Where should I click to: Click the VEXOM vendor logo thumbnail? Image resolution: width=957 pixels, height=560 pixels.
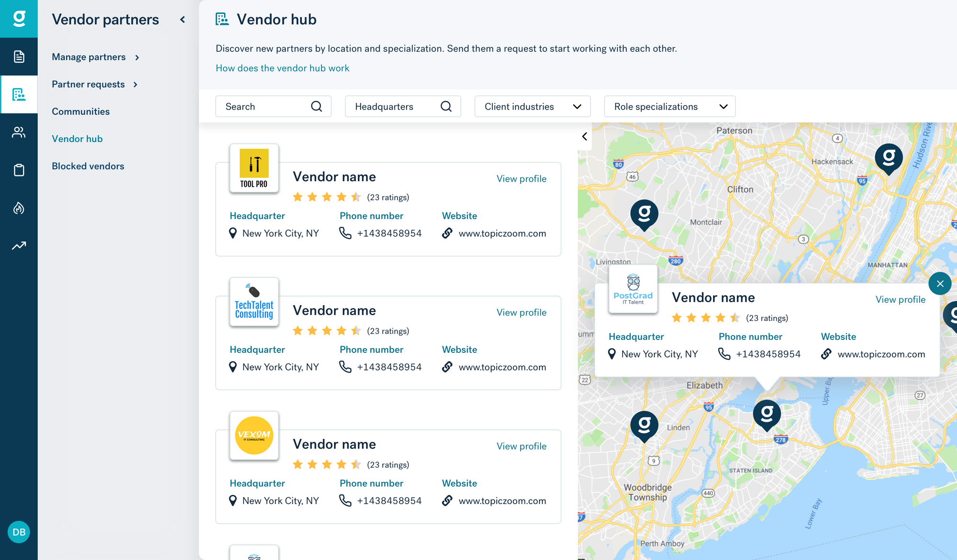(254, 435)
